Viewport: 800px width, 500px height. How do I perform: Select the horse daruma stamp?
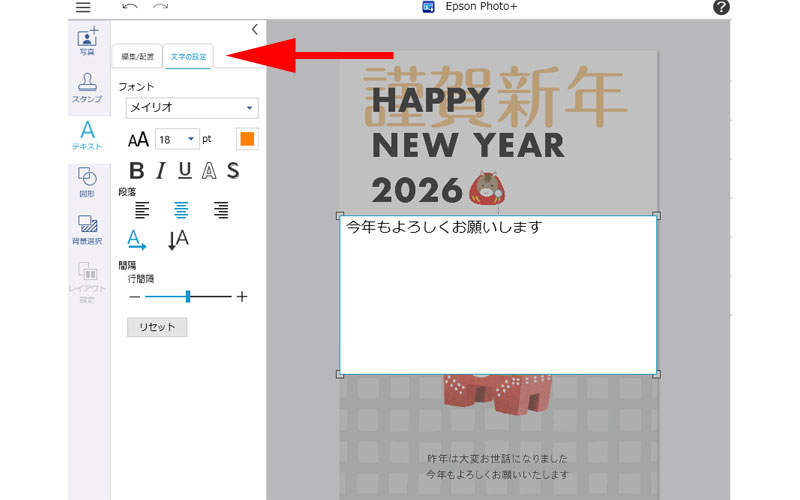click(x=487, y=188)
